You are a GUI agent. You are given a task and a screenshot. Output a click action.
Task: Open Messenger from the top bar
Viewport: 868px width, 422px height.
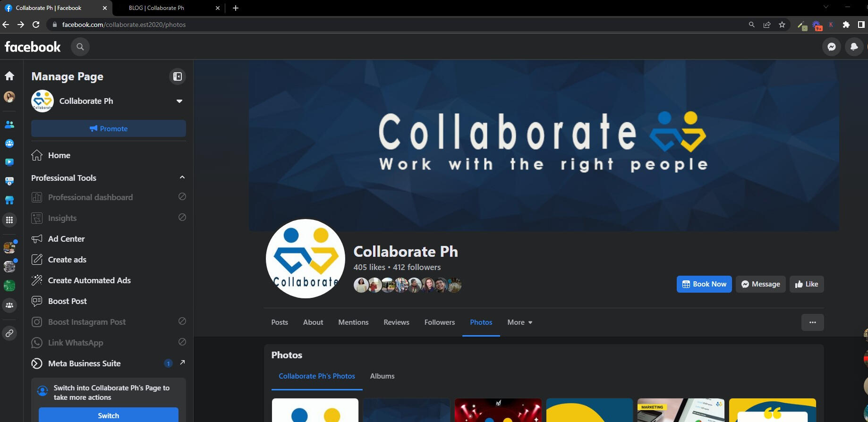click(831, 47)
